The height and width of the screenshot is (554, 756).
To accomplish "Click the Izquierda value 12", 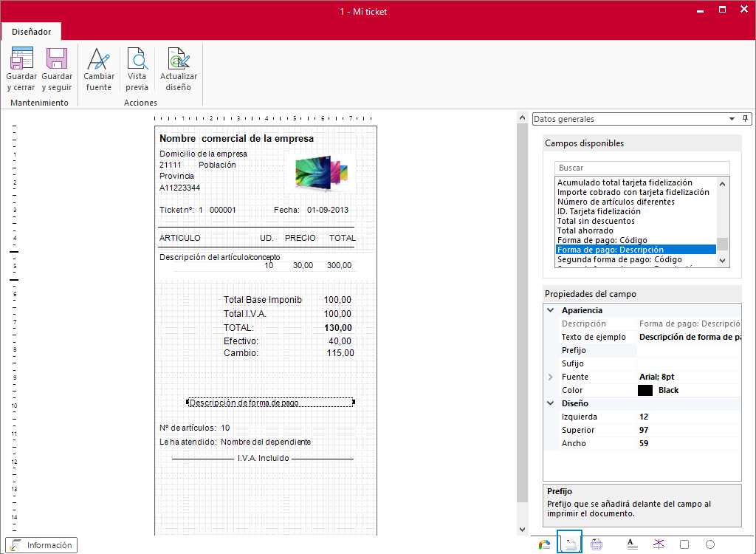I will [690, 417].
